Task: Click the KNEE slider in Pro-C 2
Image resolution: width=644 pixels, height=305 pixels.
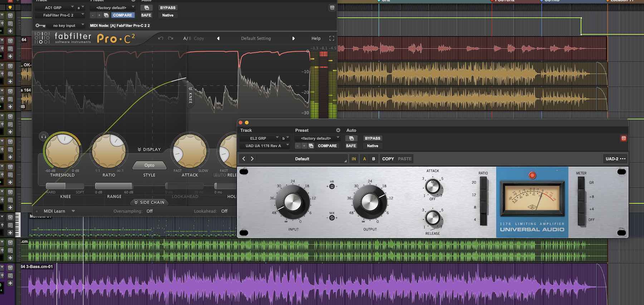Action: (65, 186)
